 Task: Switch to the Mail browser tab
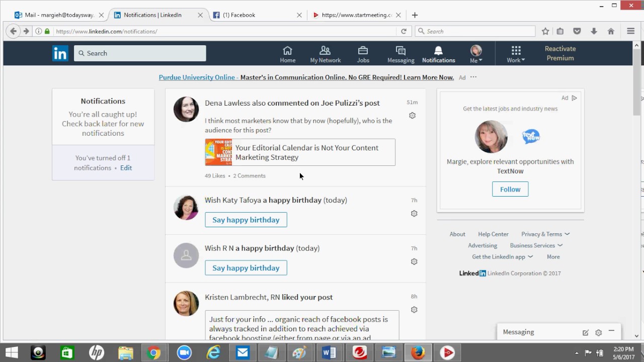59,15
